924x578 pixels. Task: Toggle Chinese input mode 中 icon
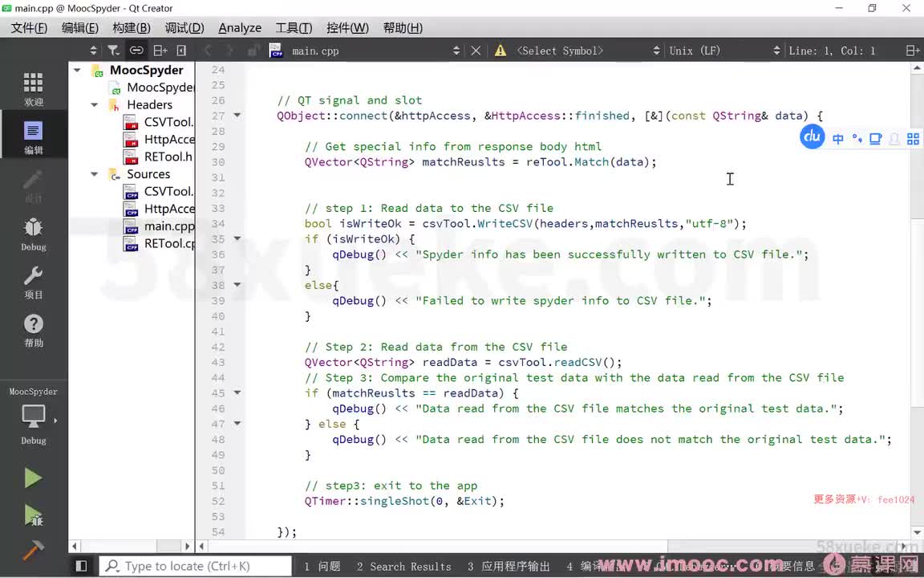[838, 139]
